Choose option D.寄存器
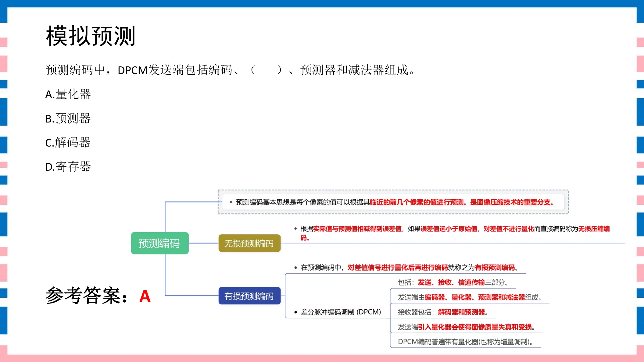Viewport: 644px width, 362px height. click(x=68, y=167)
